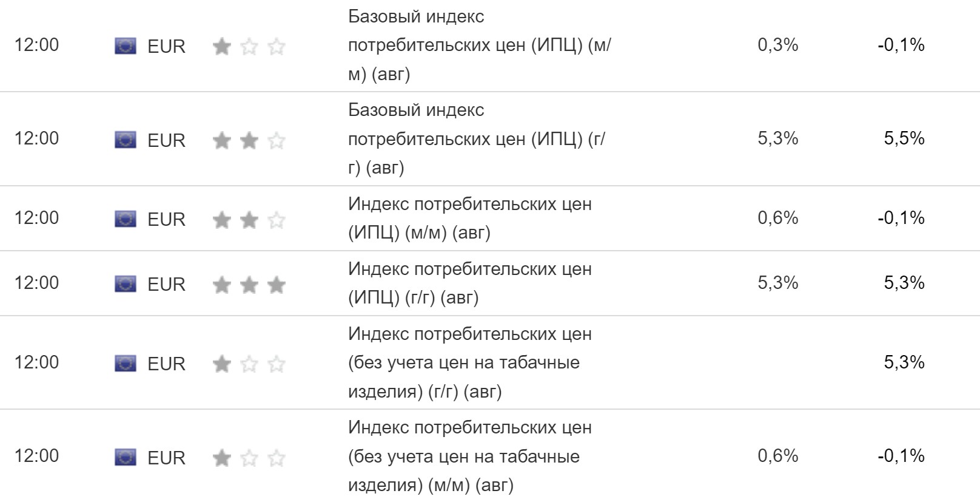Click 12:00 time in Базовый ИПЦ (м/м) row

coord(36,45)
